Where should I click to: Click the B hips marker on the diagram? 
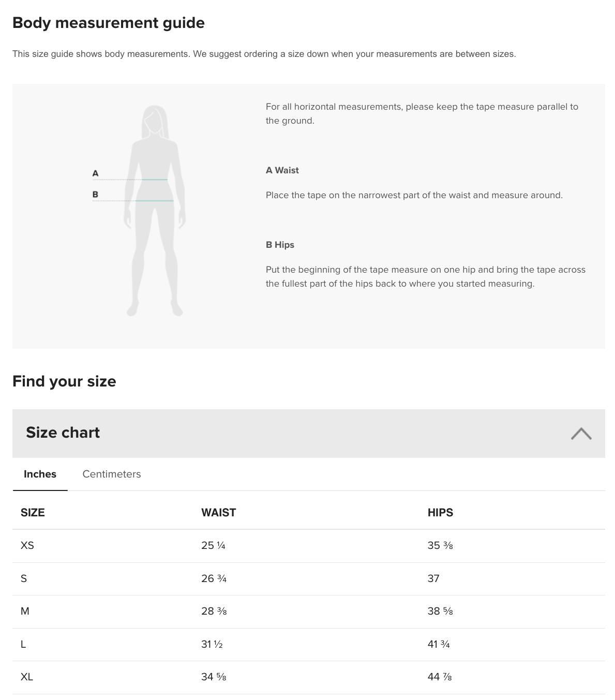[x=95, y=195]
